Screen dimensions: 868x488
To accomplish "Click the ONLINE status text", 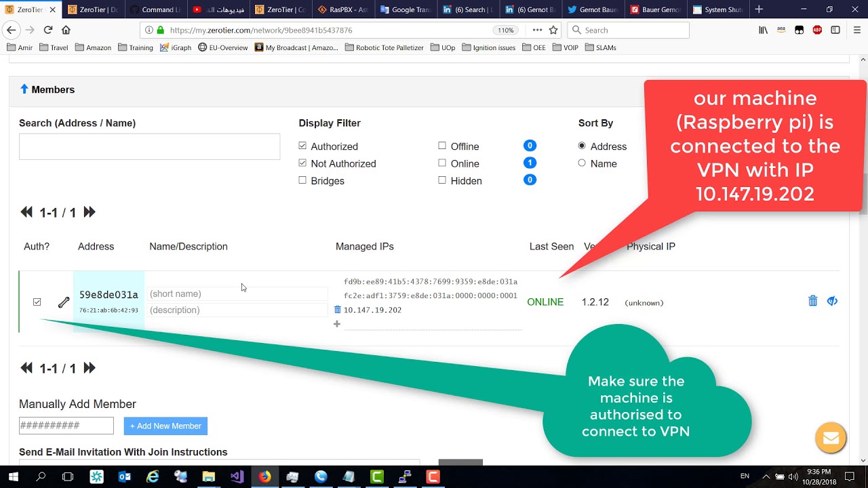I will [545, 302].
